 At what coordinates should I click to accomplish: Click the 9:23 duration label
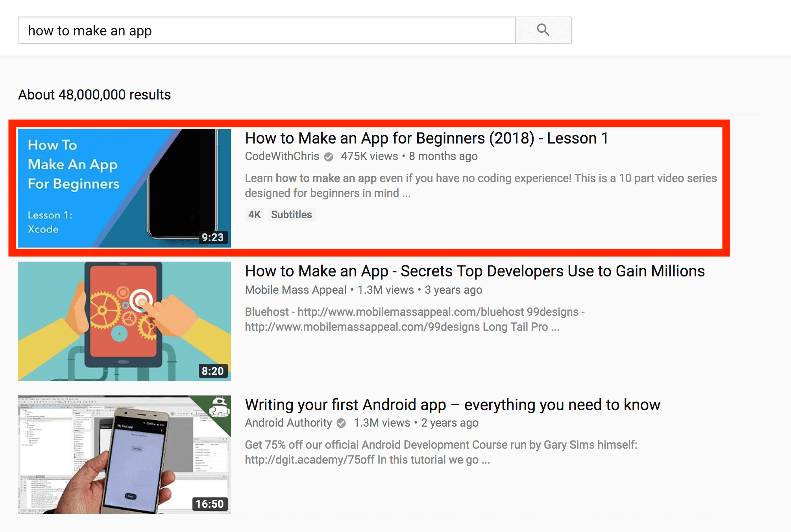pyautogui.click(x=213, y=237)
